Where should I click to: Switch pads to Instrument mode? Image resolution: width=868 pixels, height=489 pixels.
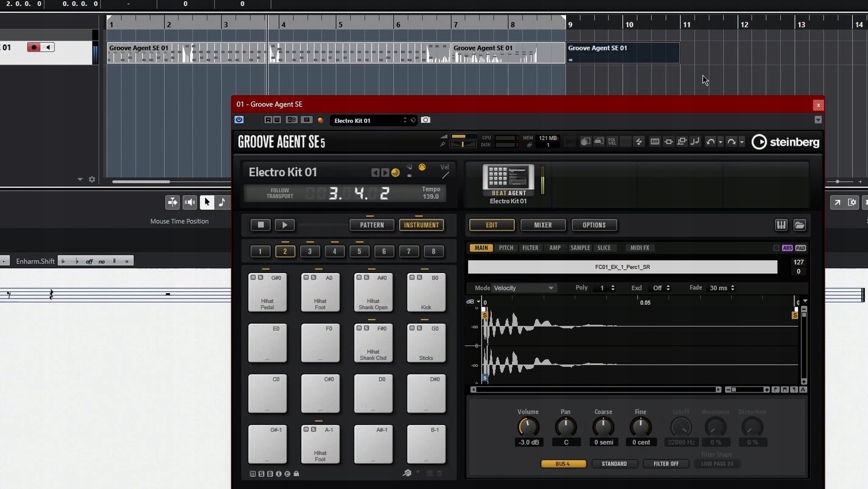pyautogui.click(x=421, y=225)
